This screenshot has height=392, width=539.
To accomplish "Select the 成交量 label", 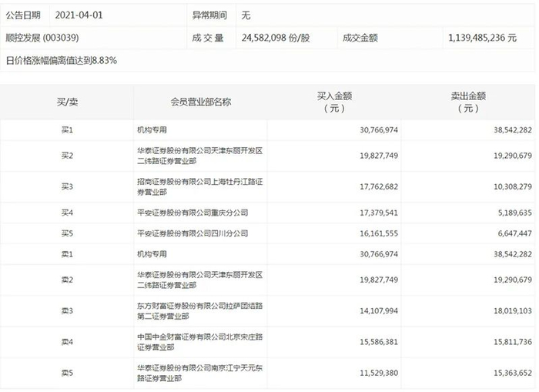I will point(208,38).
